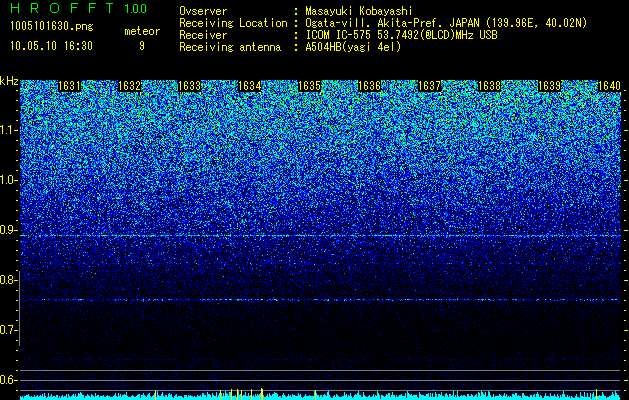The image size is (629, 400).
Task: Click the 1639 time marker
Action: 549,86
